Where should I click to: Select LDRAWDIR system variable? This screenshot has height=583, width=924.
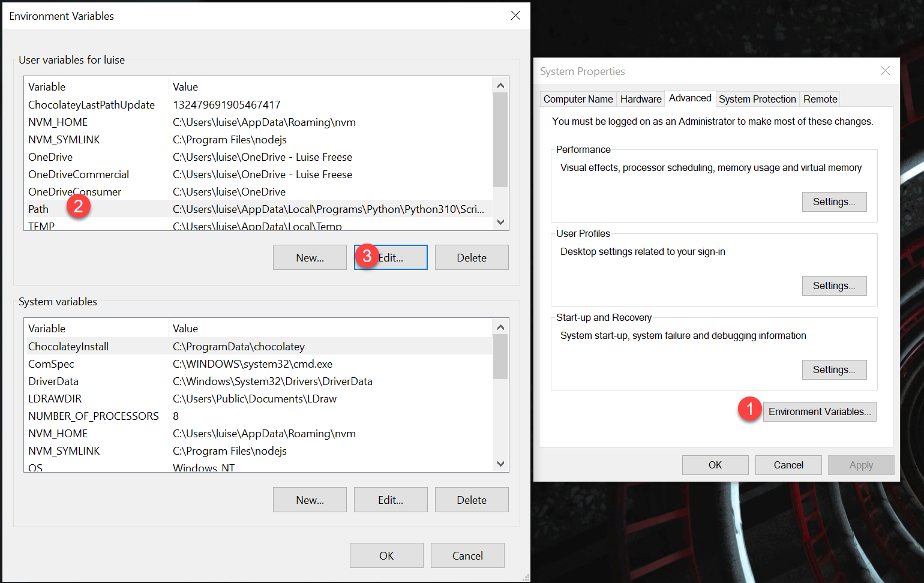tap(259, 398)
